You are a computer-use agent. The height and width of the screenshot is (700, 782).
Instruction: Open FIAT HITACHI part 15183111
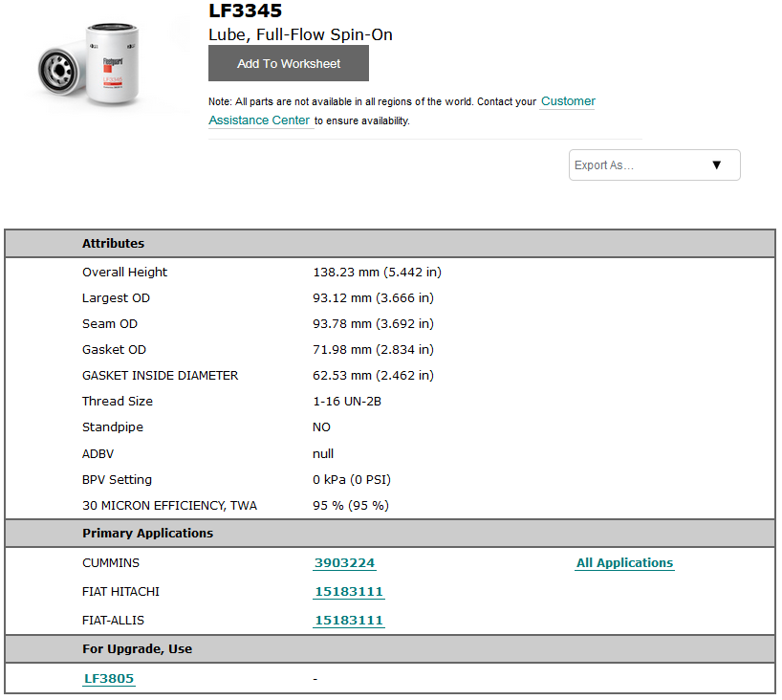pos(348,592)
